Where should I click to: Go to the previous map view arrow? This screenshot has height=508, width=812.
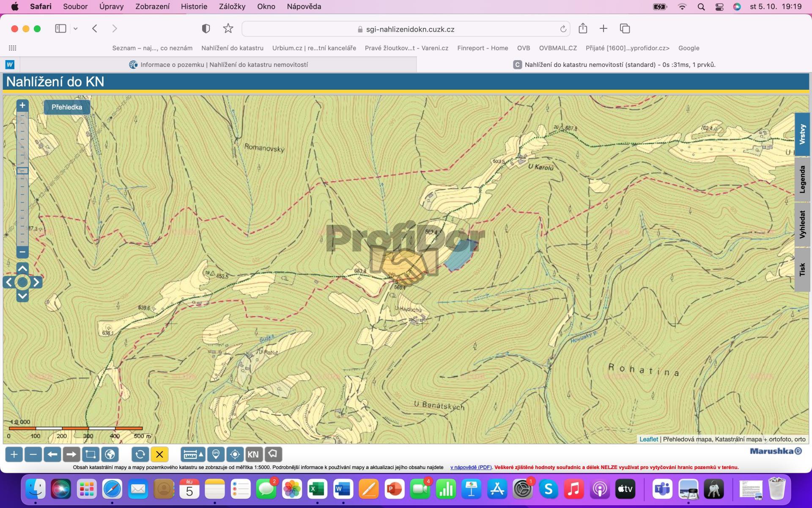click(x=52, y=454)
